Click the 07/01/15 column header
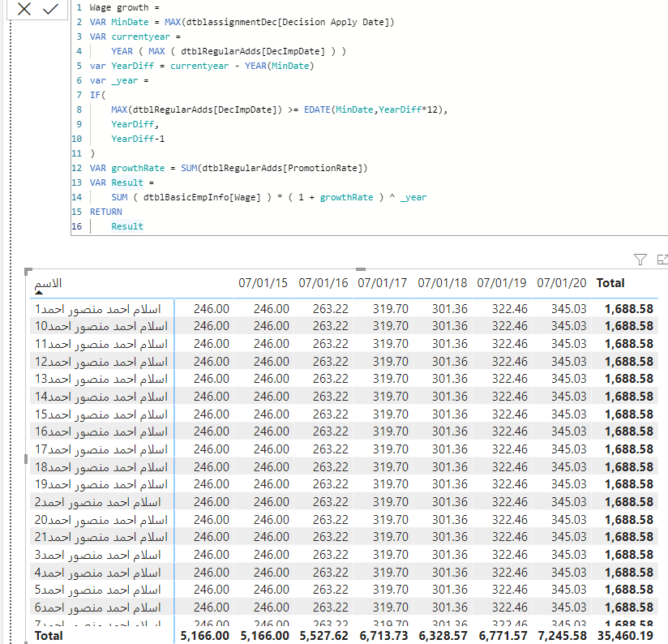The width and height of the screenshot is (668, 644). point(263,283)
